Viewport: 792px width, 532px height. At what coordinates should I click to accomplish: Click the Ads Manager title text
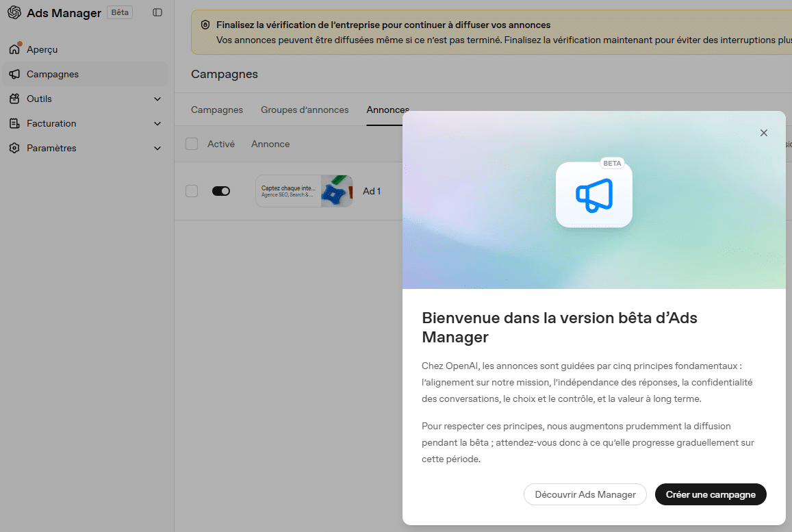(64, 13)
